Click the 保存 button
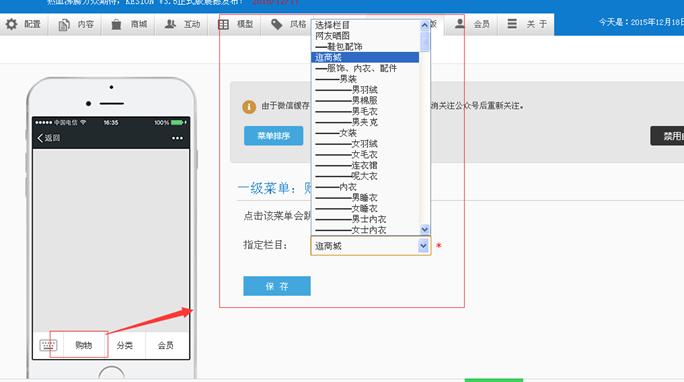This screenshot has height=382, width=684. coord(277,286)
